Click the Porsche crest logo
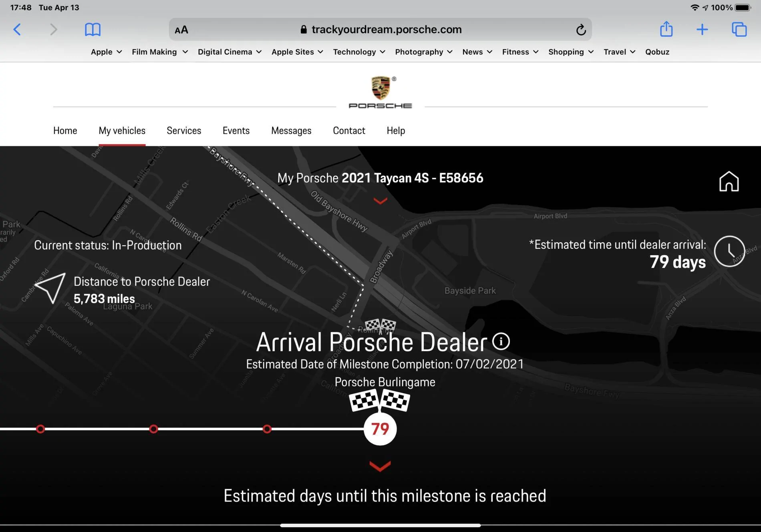Screen dimensions: 761x532 380,93
